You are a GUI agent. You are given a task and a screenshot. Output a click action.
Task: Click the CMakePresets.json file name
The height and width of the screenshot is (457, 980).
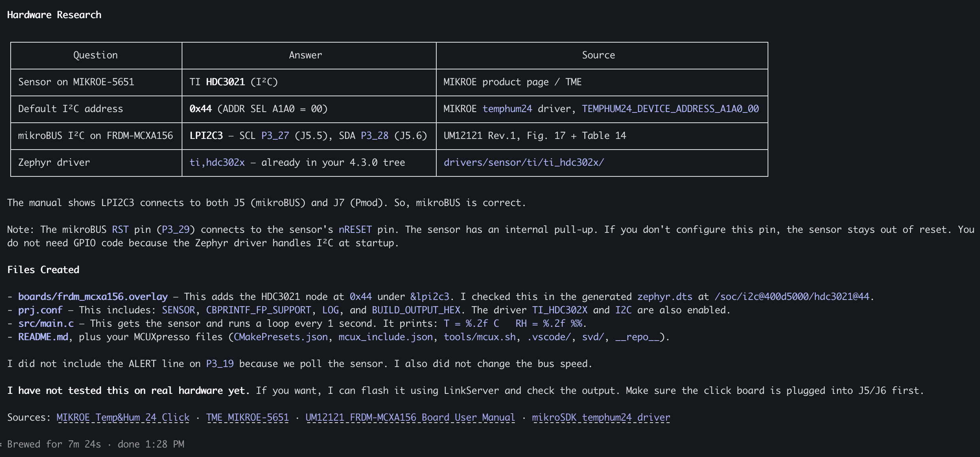tap(281, 337)
